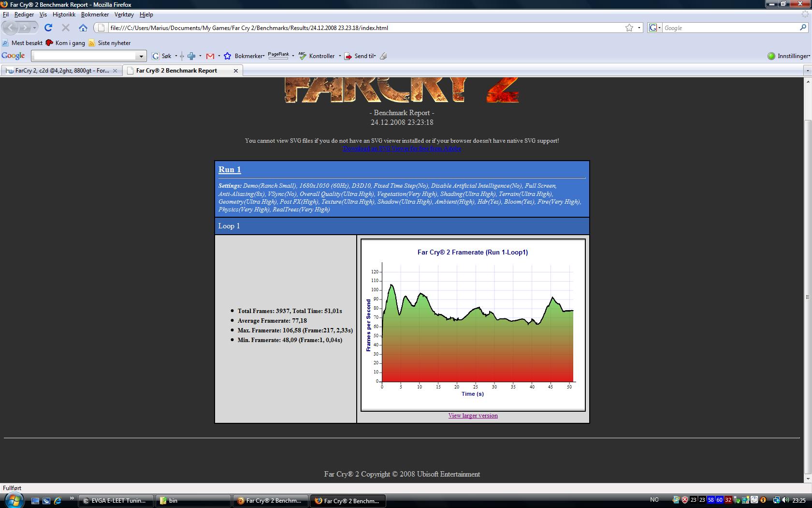Open the Vis menu
The height and width of the screenshot is (508, 812).
(43, 15)
